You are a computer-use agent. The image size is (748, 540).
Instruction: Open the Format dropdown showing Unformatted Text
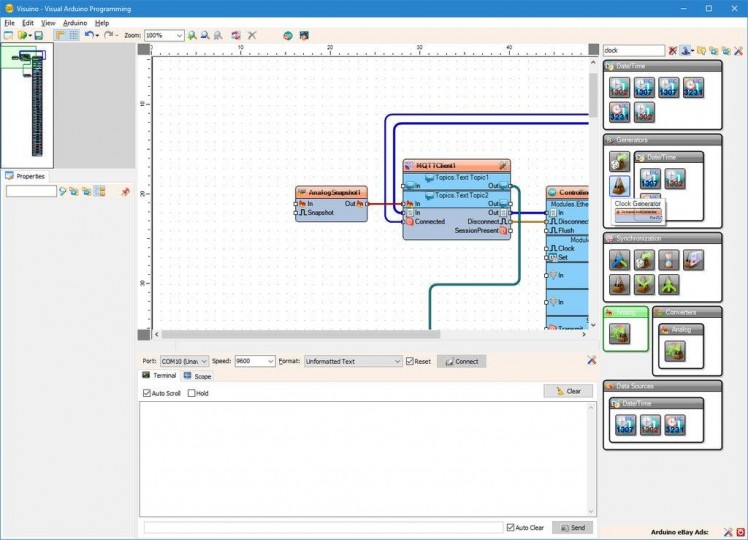[396, 361]
